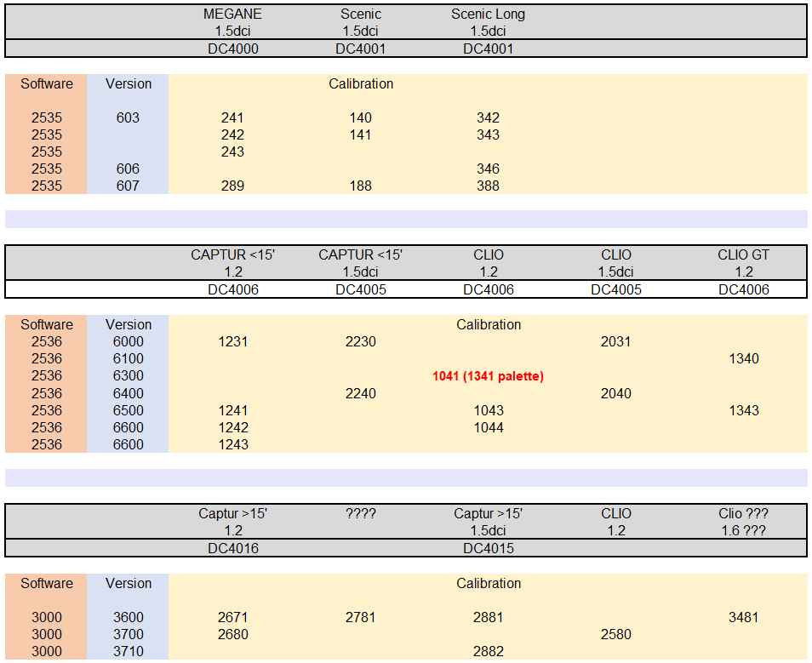Select version cell 6100
Image resolution: width=812 pixels, height=663 pixels.
pyautogui.click(x=129, y=359)
